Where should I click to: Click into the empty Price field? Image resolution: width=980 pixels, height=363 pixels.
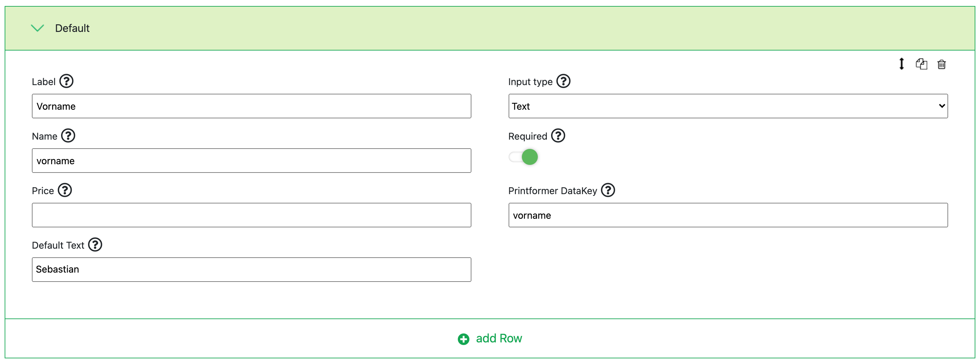(x=251, y=215)
